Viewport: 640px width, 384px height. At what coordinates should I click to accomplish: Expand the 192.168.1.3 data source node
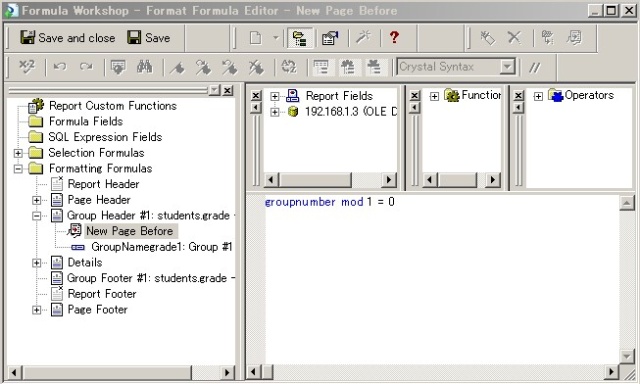[275, 112]
